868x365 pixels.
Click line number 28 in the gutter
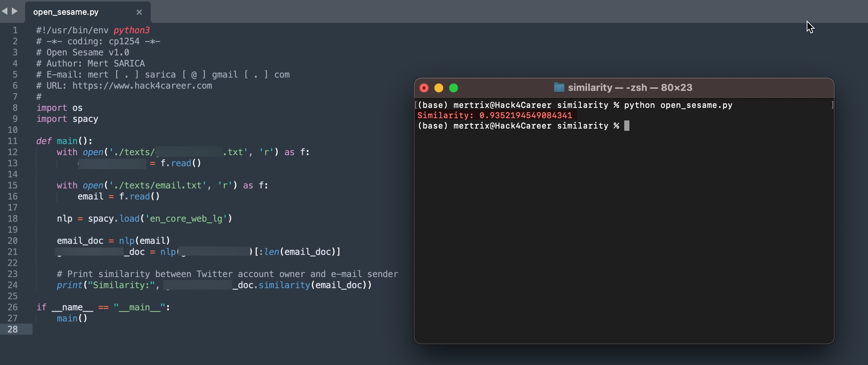pos(13,330)
